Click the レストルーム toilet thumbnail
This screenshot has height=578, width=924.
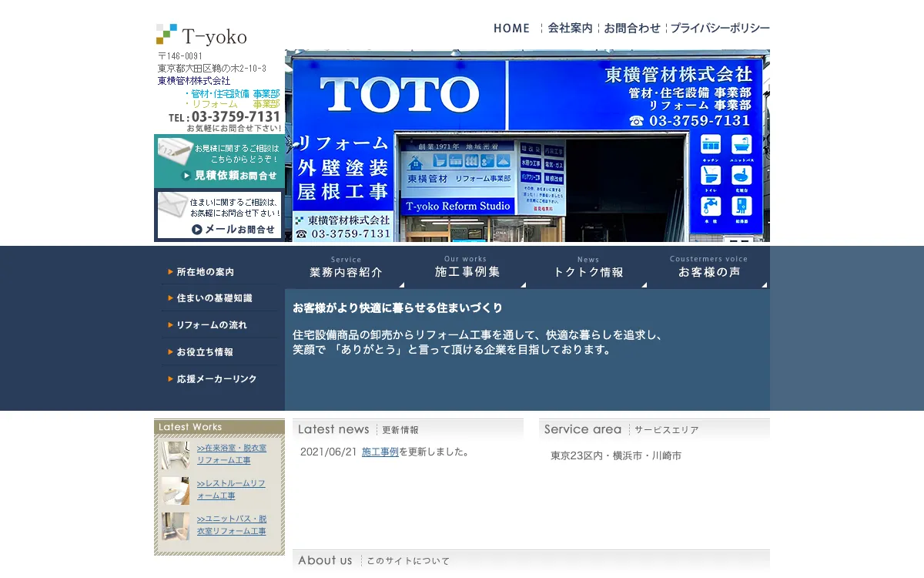pyautogui.click(x=176, y=490)
